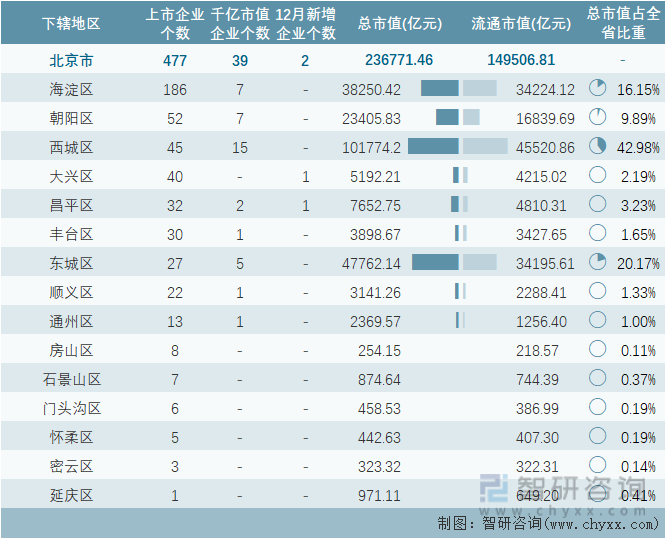Click the 12月新增企业个数 header
Screen dimensions: 665x538
(305, 23)
